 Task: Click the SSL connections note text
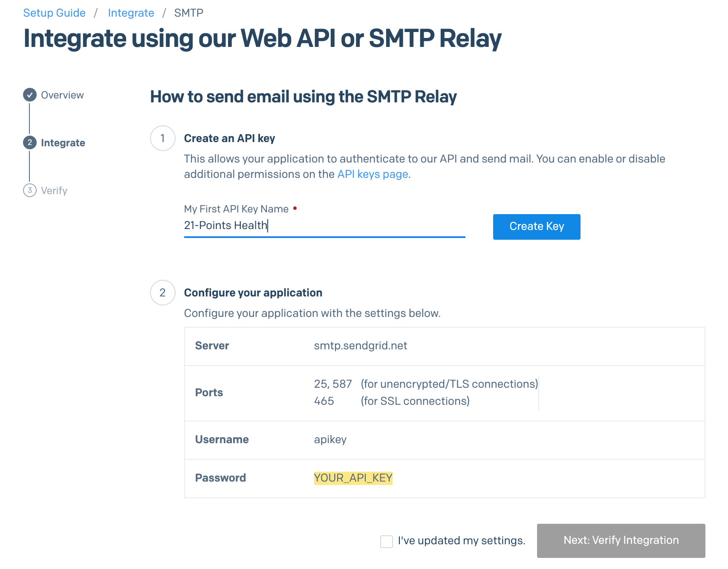click(415, 401)
